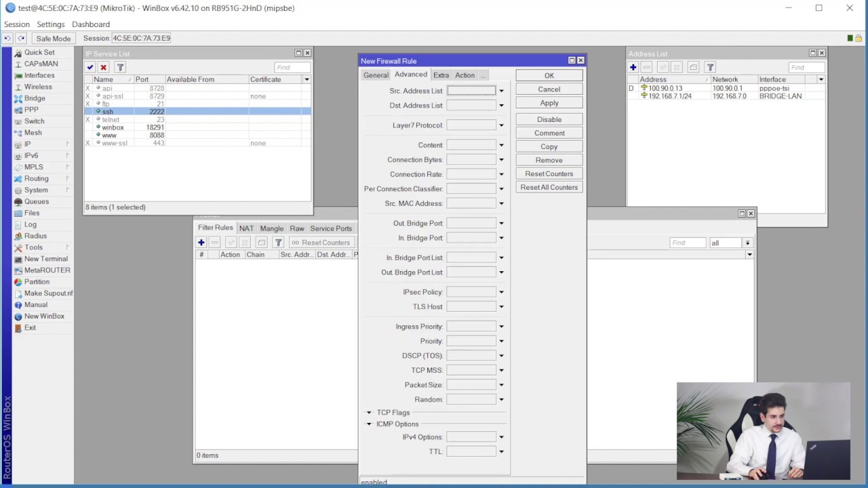Click OK in the New Firewall Rule dialog
The width and height of the screenshot is (868, 488).
click(549, 76)
